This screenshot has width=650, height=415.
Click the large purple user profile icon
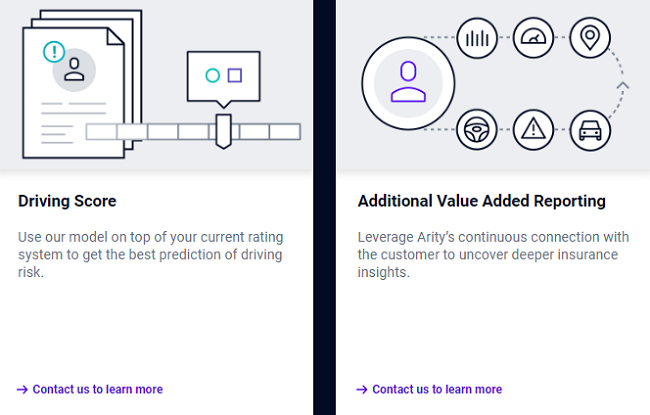click(408, 84)
